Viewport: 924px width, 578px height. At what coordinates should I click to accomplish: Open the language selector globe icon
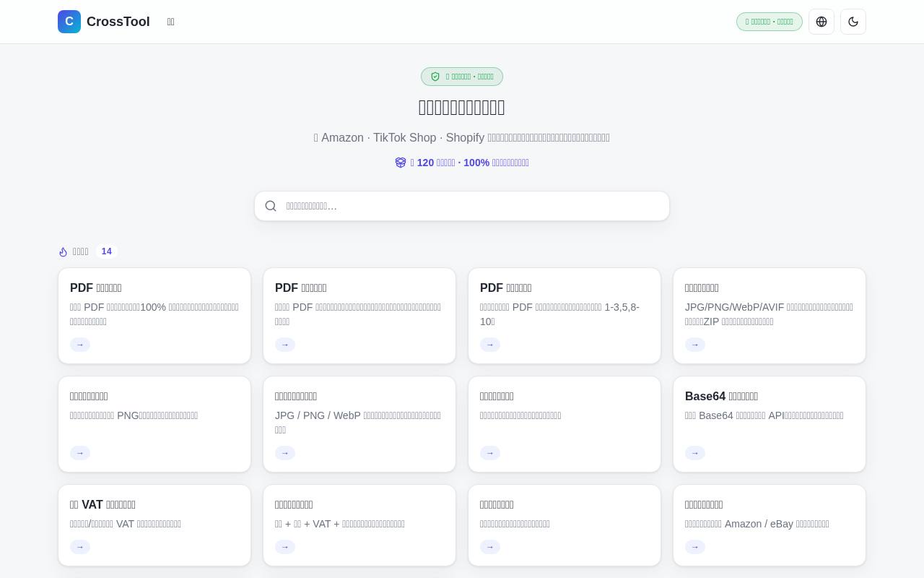(821, 22)
